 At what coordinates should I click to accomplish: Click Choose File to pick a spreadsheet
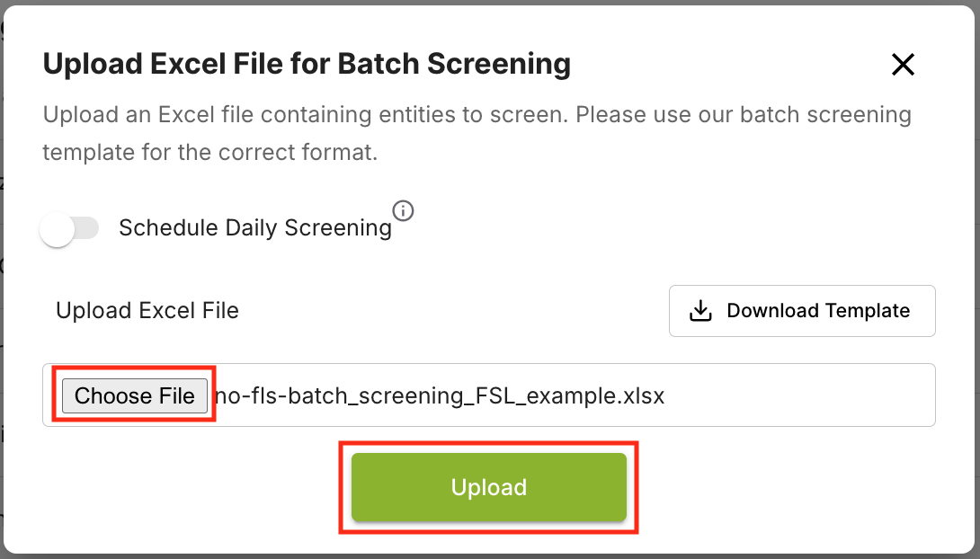(133, 395)
